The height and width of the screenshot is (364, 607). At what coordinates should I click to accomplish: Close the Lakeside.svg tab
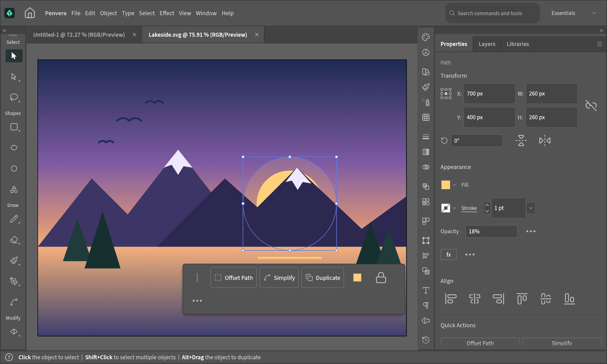[257, 35]
